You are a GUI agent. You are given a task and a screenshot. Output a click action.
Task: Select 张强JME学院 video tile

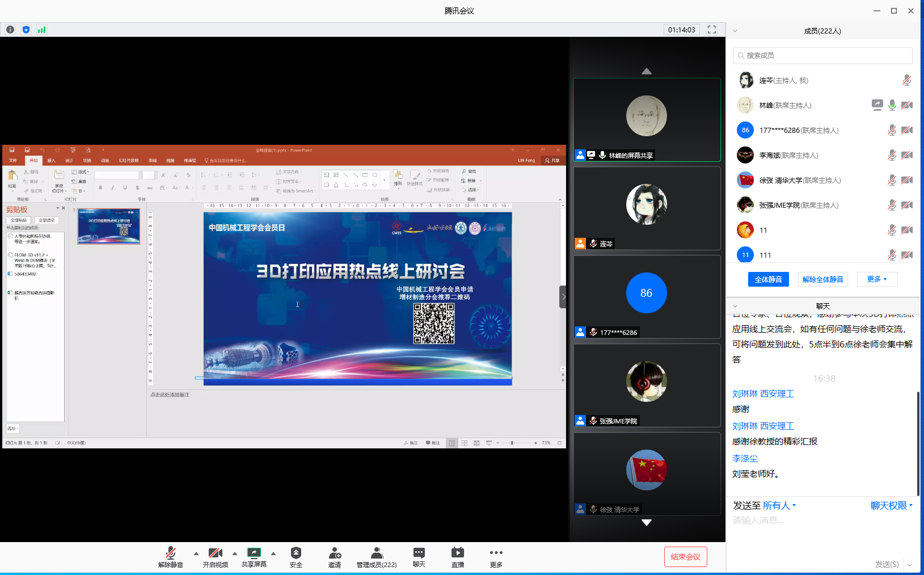tap(647, 385)
